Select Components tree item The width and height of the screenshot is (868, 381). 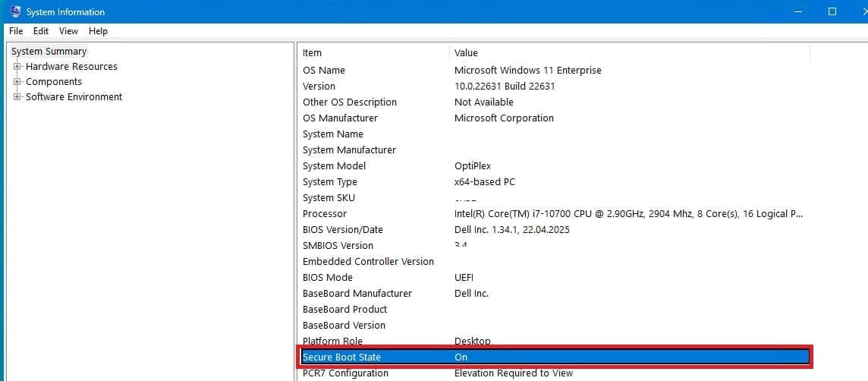point(54,81)
